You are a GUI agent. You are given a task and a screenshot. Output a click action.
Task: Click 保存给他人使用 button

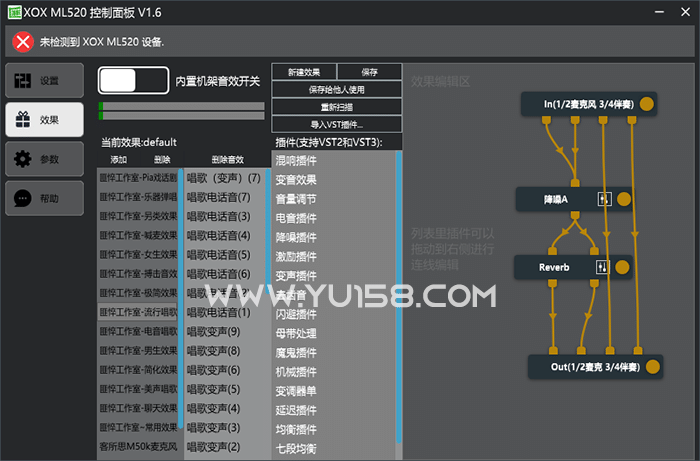[337, 89]
